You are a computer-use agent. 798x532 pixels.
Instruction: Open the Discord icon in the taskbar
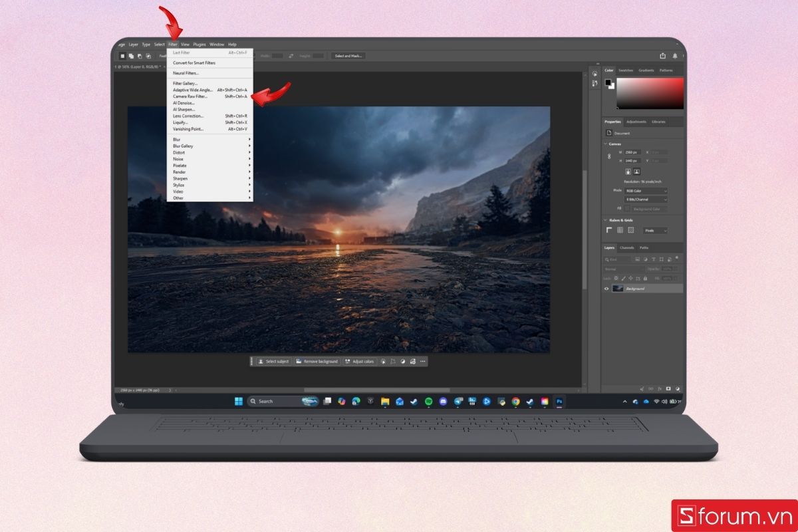[443, 401]
